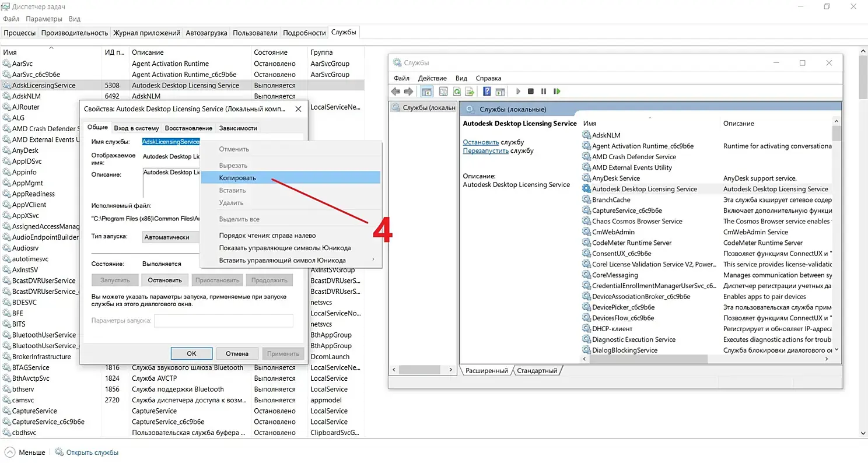Click the gear icon beside AarSvc in Task Manager
Screen dimensions: 868x463
click(x=6, y=64)
